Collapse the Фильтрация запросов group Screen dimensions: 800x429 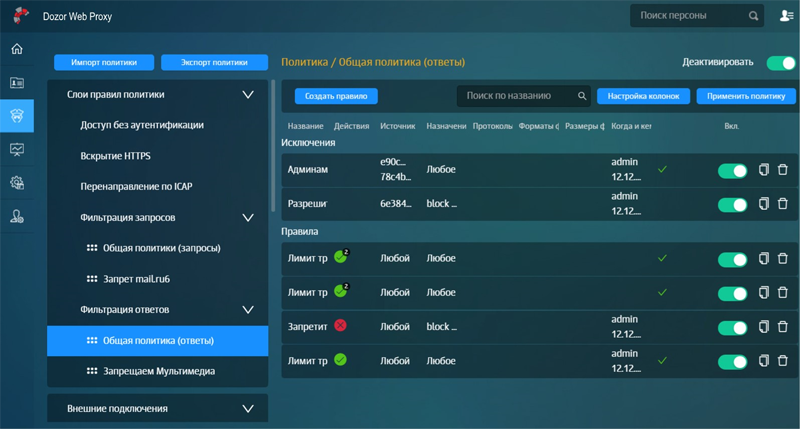[248, 218]
